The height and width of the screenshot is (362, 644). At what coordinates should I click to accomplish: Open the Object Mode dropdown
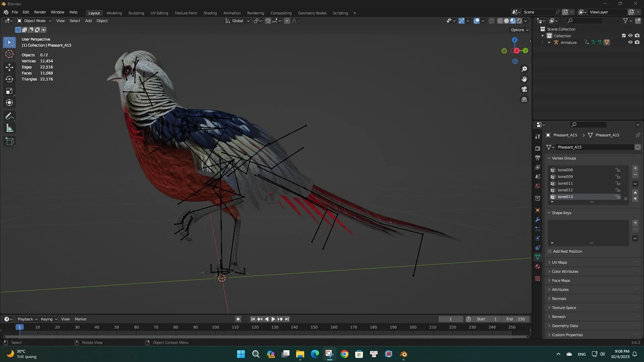(34, 21)
